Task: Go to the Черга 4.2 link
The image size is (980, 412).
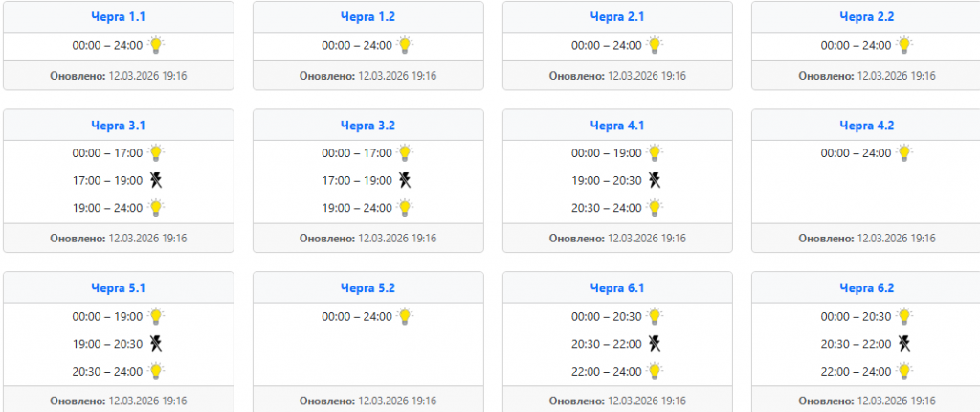Action: click(866, 125)
